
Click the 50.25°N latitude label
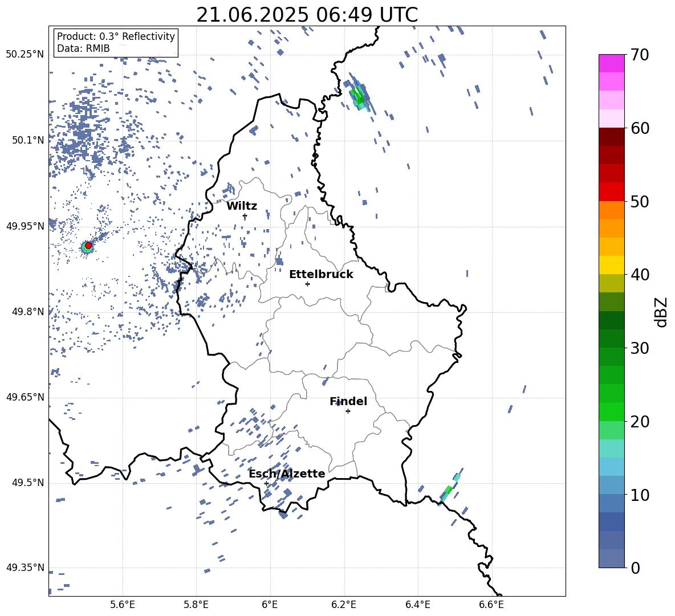click(25, 55)
